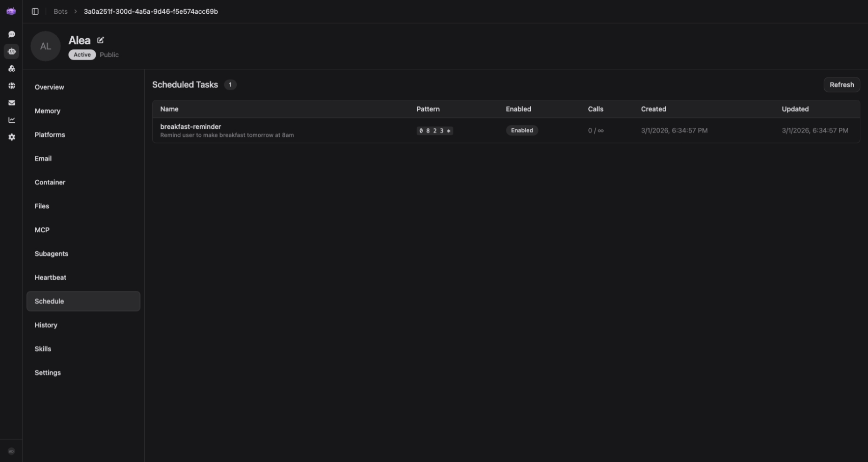Click the Enabled badge for breakfast-reminder
Screen dimensions: 868x462
point(522,130)
